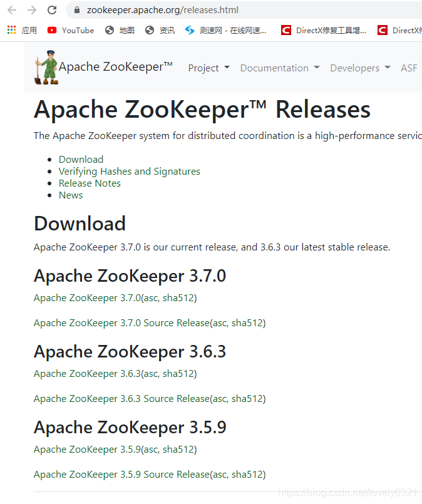Image resolution: width=422 pixels, height=504 pixels.
Task: Expand the Documentation dropdown menu
Action: coord(280,68)
